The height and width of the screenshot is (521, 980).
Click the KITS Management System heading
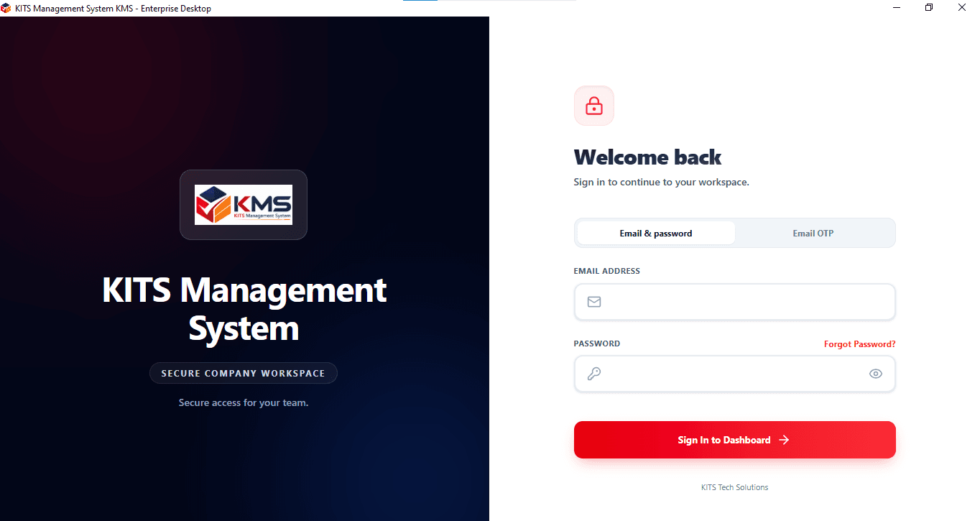pyautogui.click(x=244, y=309)
